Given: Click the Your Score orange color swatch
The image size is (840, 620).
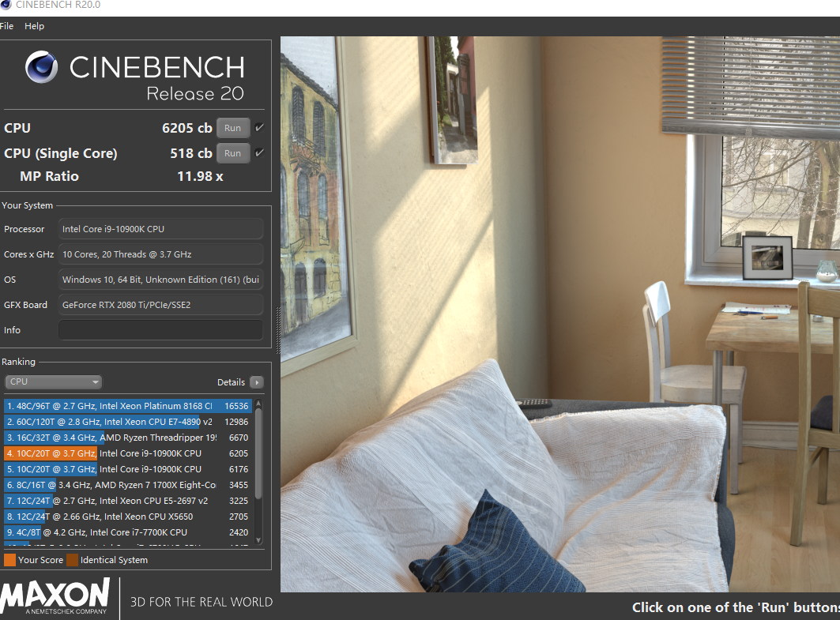Looking at the screenshot, I should coord(9,560).
